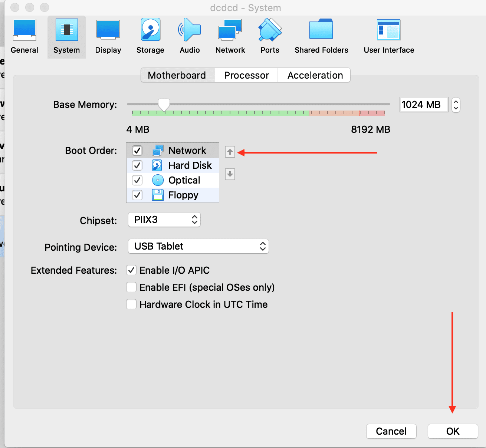Move selected boot device down
The image size is (486, 448).
(x=230, y=174)
